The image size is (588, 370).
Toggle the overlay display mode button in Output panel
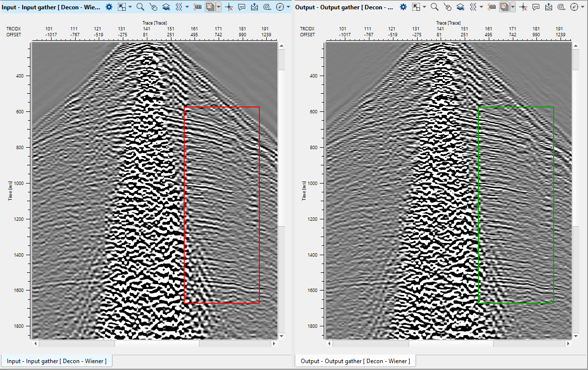coord(504,7)
